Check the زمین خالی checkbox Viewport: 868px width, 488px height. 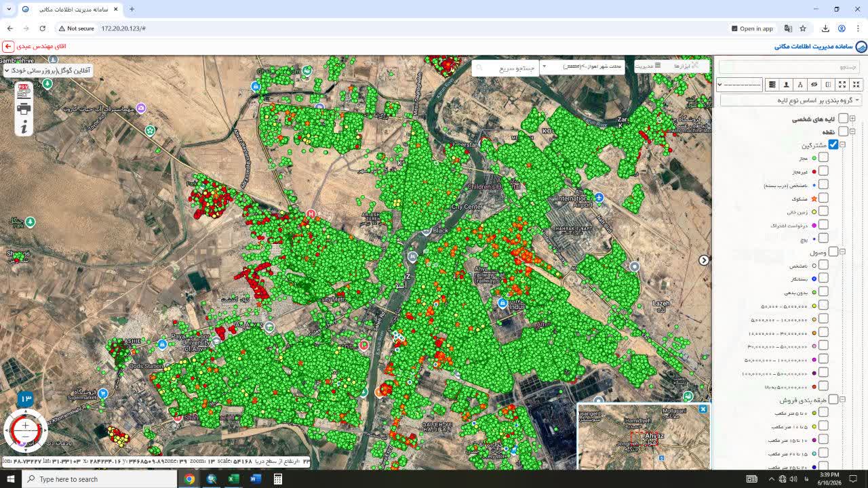tap(823, 211)
